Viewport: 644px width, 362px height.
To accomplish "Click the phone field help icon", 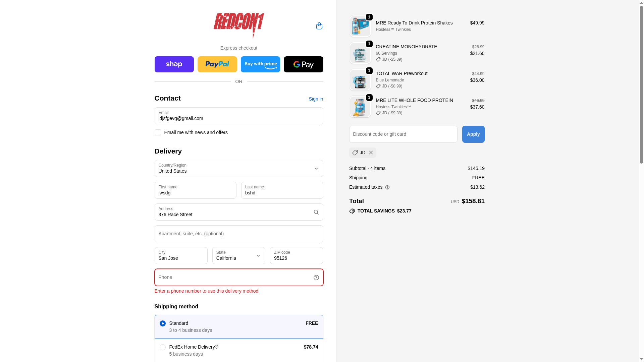I will tap(316, 278).
